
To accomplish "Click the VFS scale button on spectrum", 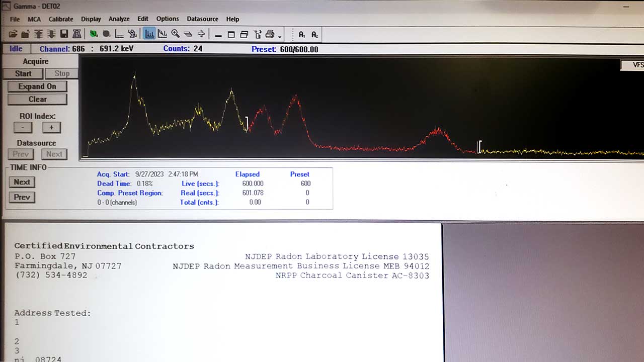I will click(632, 65).
